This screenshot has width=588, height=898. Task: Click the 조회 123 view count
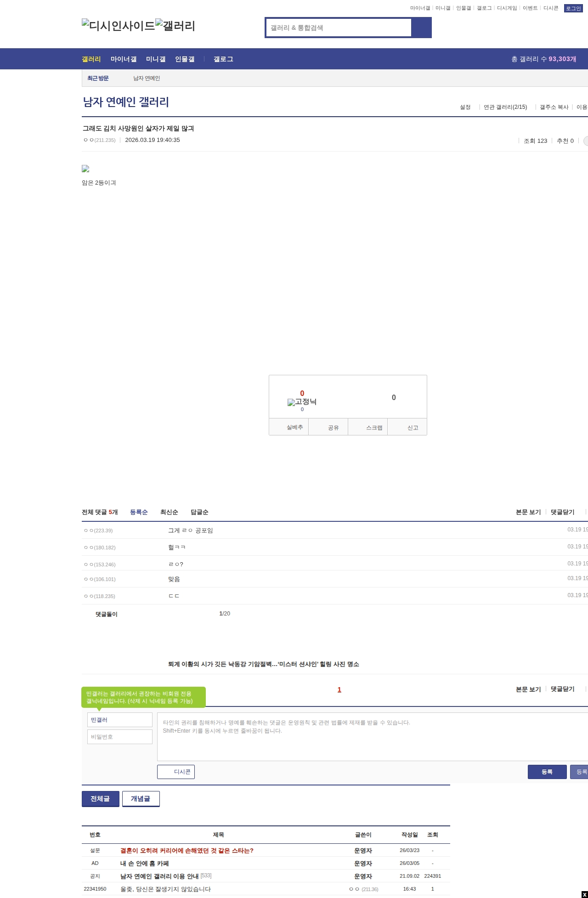[536, 141]
